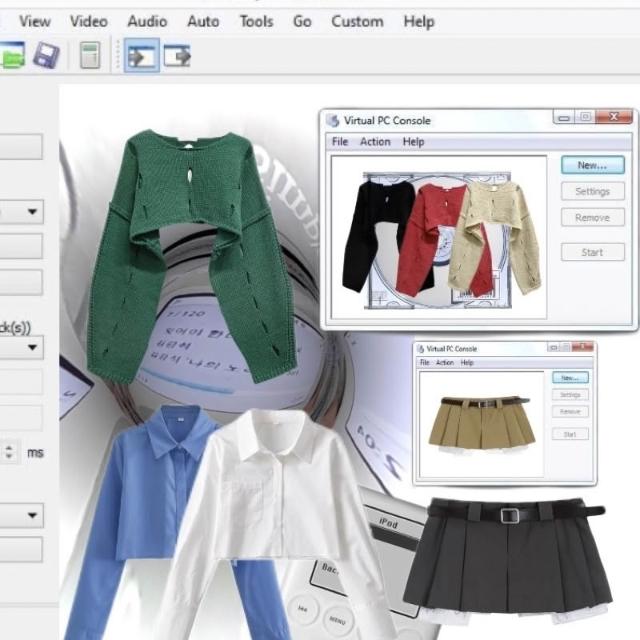Click the spinner arrows beside the ms label
This screenshot has width=640, height=640.
9,452
